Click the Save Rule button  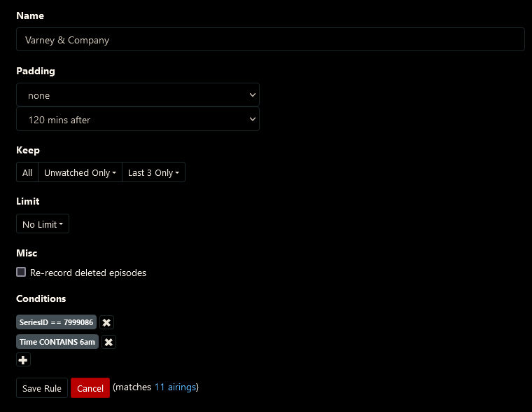(42, 388)
